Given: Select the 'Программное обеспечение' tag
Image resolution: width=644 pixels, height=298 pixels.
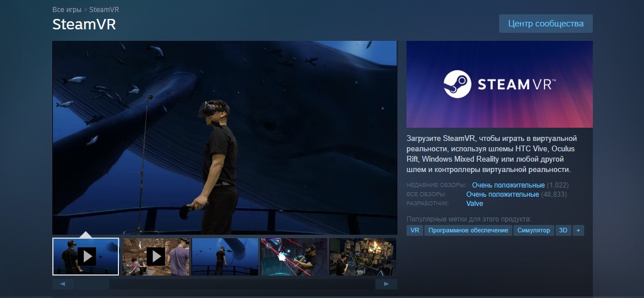Looking at the screenshot, I should (468, 231).
